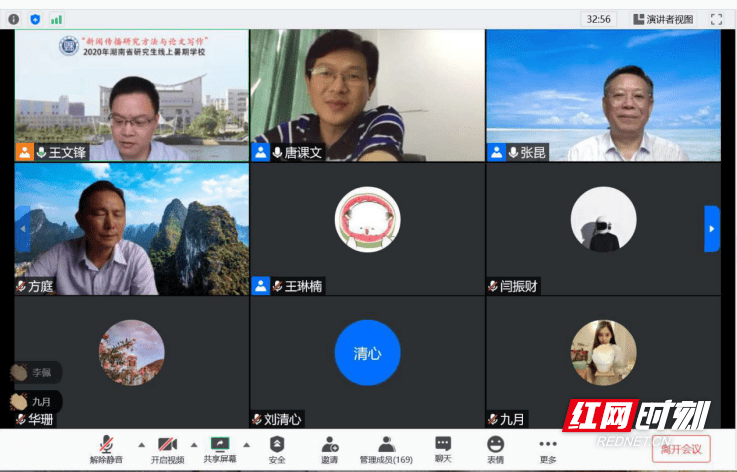
Task: Click the 华珊 name label
Action: pos(40,419)
